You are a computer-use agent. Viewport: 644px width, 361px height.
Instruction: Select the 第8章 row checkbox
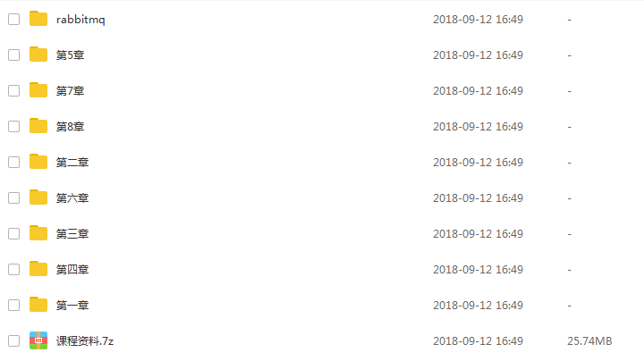[x=14, y=126]
